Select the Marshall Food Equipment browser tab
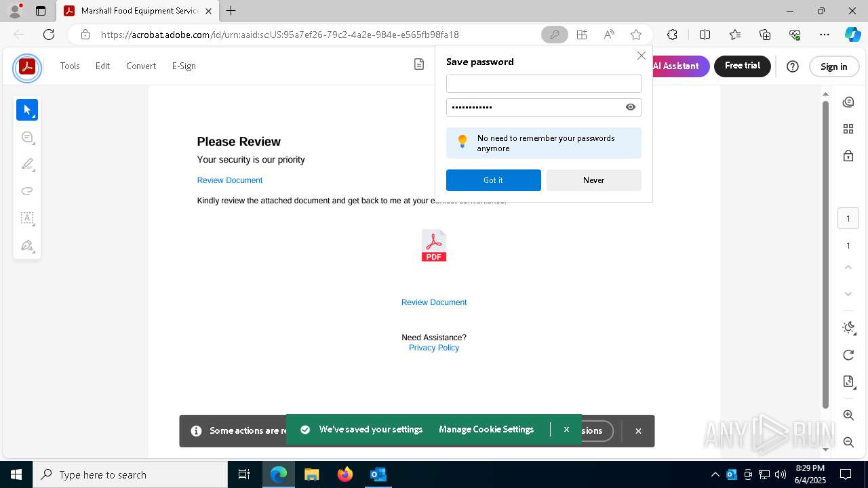This screenshot has height=488, width=868. tap(138, 11)
